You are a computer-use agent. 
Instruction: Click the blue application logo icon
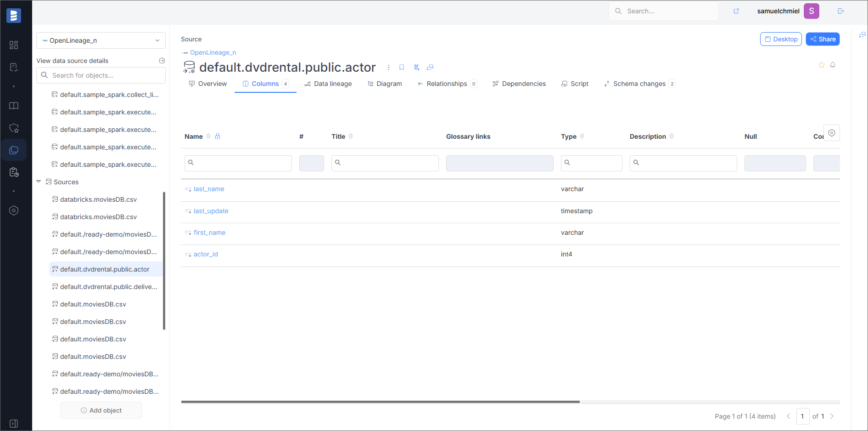(14, 16)
